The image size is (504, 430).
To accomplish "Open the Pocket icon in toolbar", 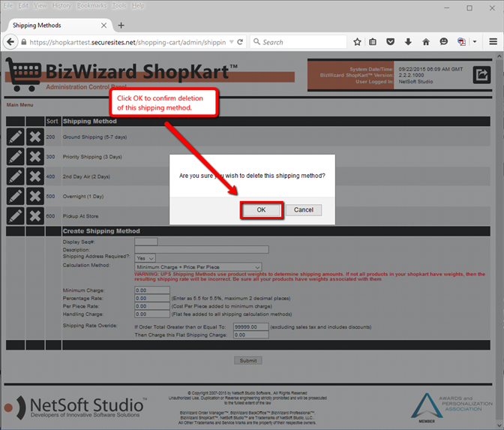I will tap(390, 42).
